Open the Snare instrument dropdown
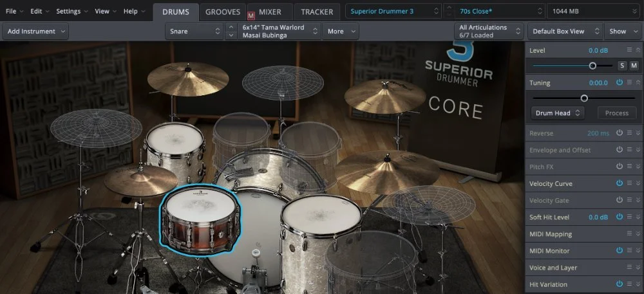 click(x=194, y=31)
